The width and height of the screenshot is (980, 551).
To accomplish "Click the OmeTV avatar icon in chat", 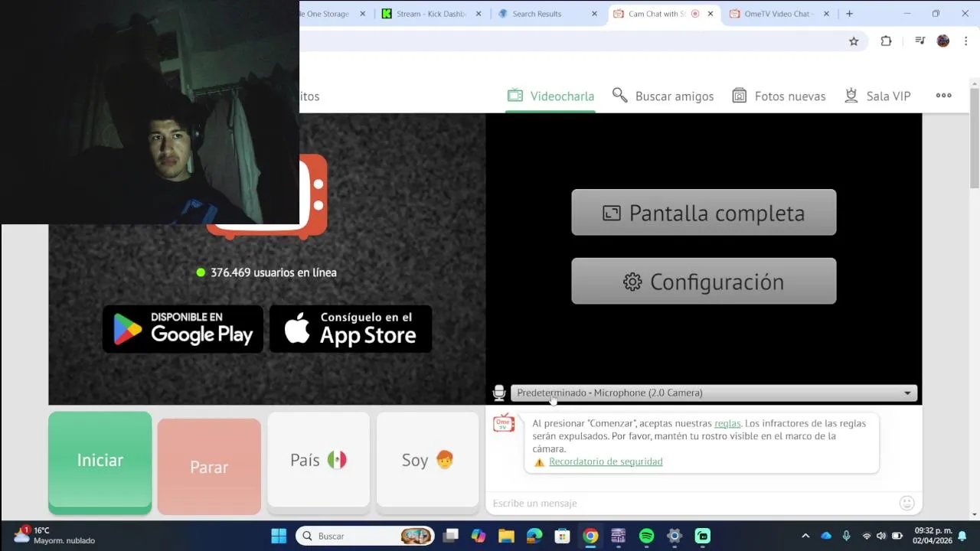I will 504,423.
